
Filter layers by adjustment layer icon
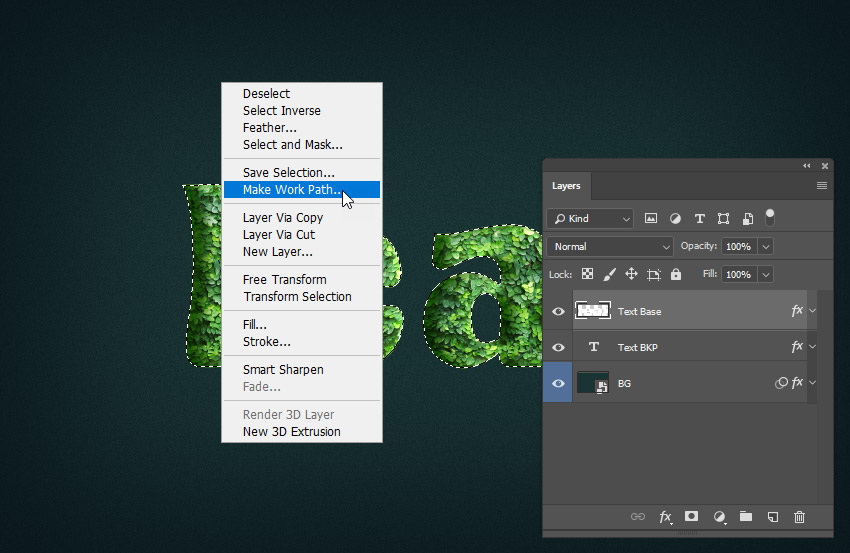(x=675, y=218)
